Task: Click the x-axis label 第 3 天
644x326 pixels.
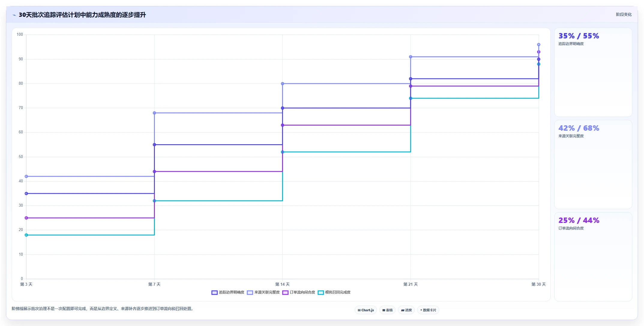Action: pos(26,284)
